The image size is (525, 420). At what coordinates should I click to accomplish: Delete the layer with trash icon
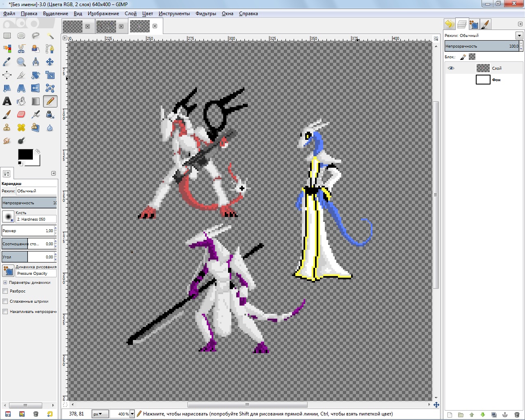[x=517, y=415]
